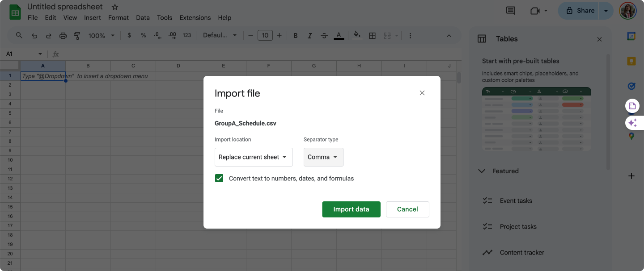Image resolution: width=644 pixels, height=271 pixels.
Task: Click the Print icon
Action: point(63,36)
